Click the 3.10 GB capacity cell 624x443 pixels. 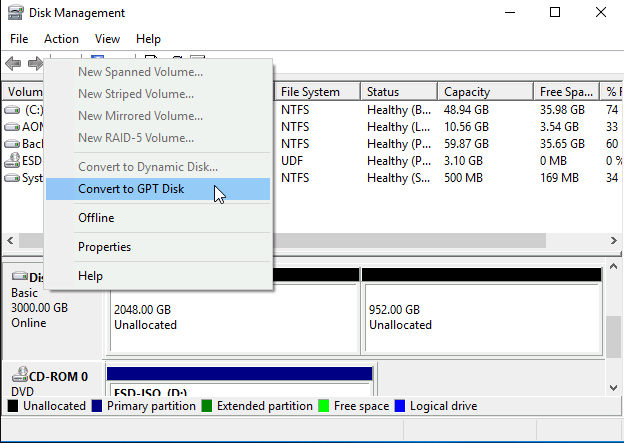point(463,161)
